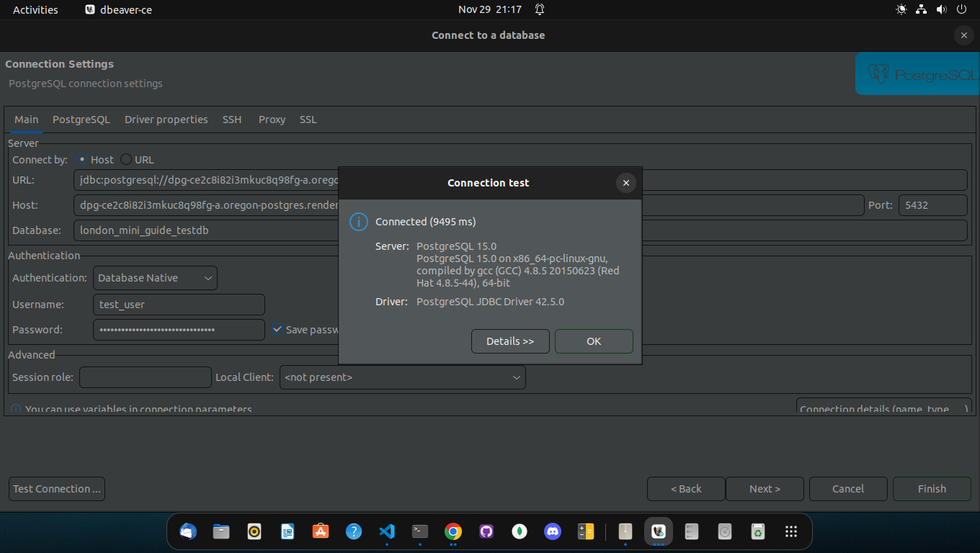Viewport: 980px width, 553px height.
Task: Select the URL radio button
Action: tap(126, 160)
